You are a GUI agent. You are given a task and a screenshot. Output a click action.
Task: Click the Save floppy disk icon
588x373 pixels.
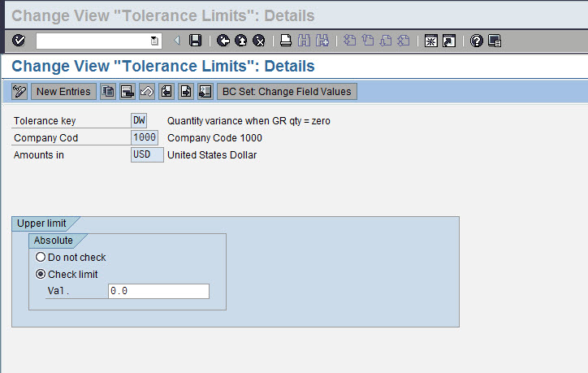pos(195,41)
